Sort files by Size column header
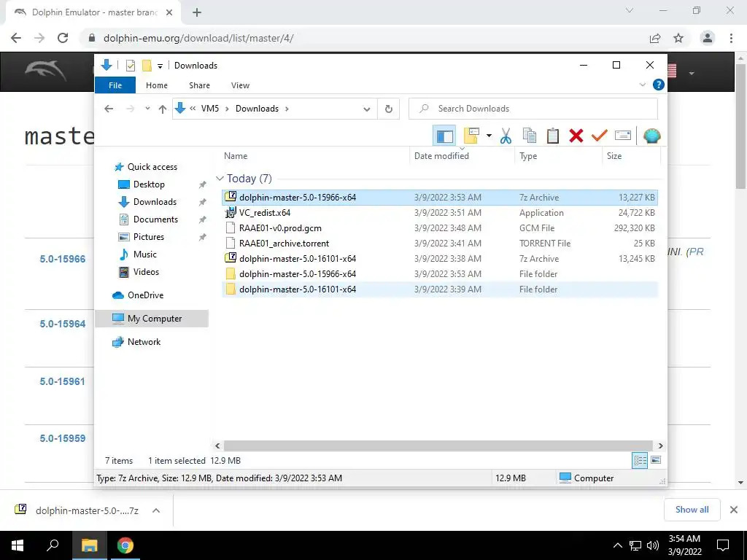Image resolution: width=747 pixels, height=560 pixels. 614,156
